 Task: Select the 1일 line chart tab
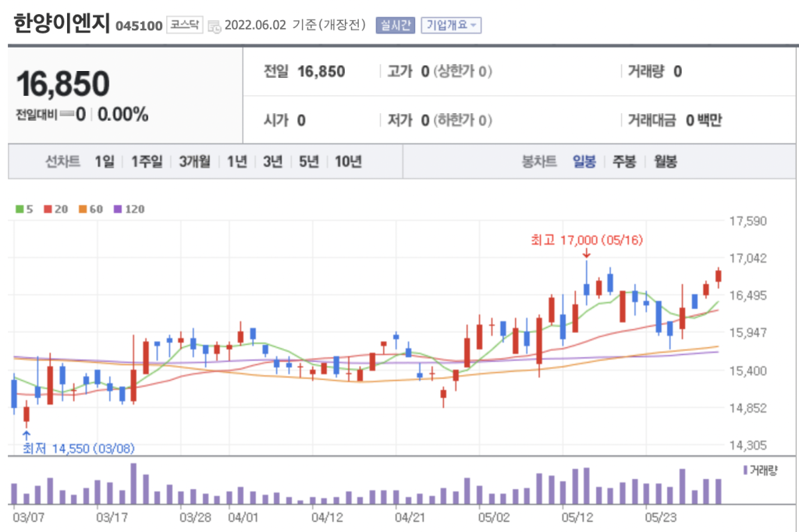click(x=104, y=162)
